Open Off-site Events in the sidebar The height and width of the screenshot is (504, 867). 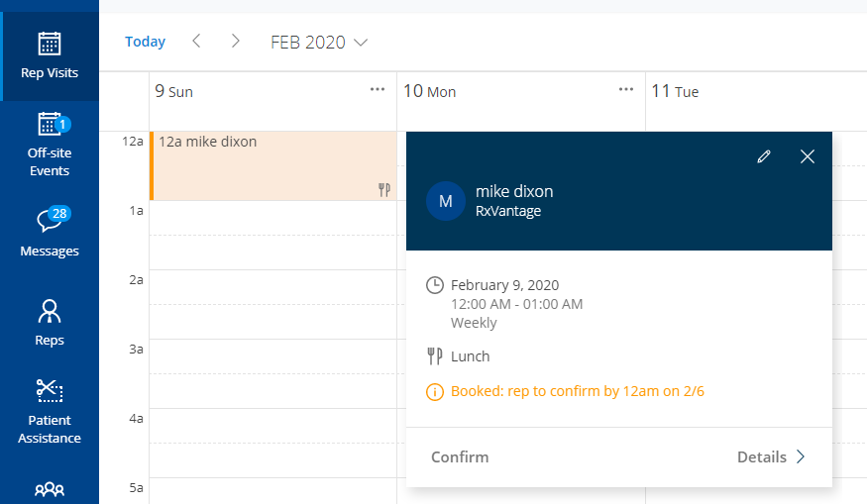click(x=49, y=144)
